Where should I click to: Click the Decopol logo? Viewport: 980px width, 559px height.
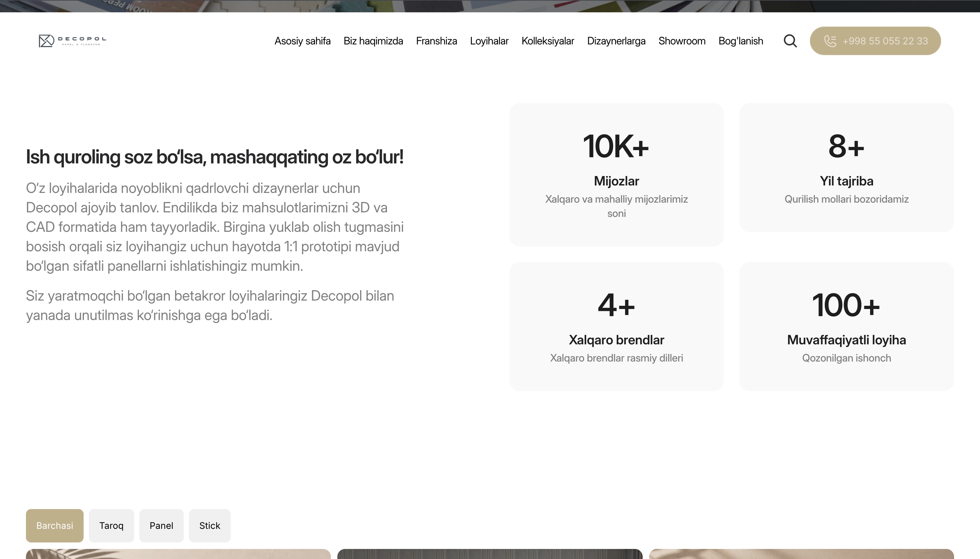[x=72, y=41]
